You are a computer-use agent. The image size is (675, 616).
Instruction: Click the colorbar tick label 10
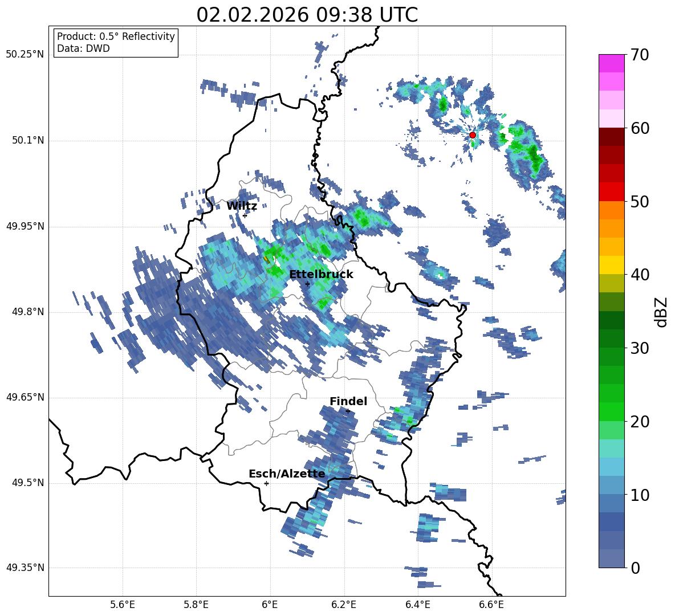640,495
